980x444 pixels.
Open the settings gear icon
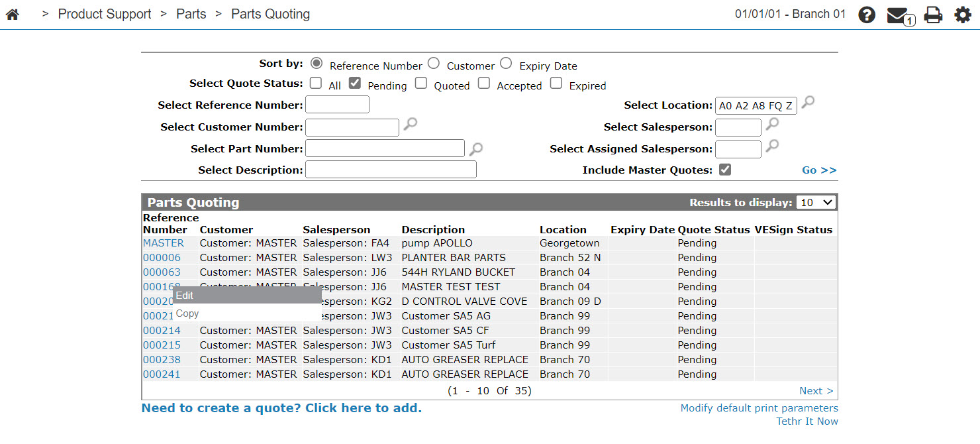pos(962,15)
